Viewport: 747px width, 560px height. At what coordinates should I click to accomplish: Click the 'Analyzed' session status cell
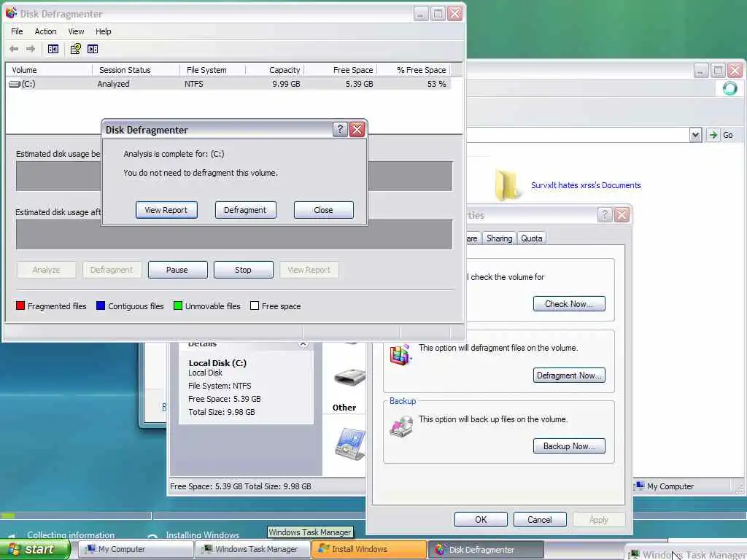[x=113, y=84]
